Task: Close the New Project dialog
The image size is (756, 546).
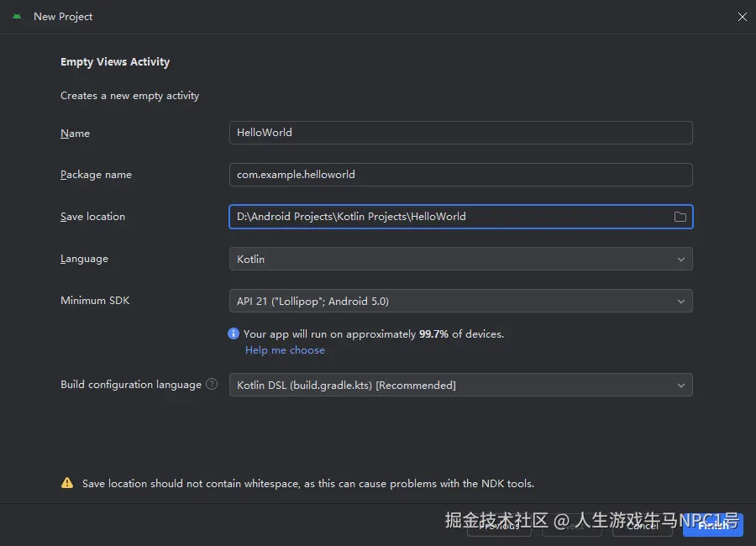Action: click(742, 17)
